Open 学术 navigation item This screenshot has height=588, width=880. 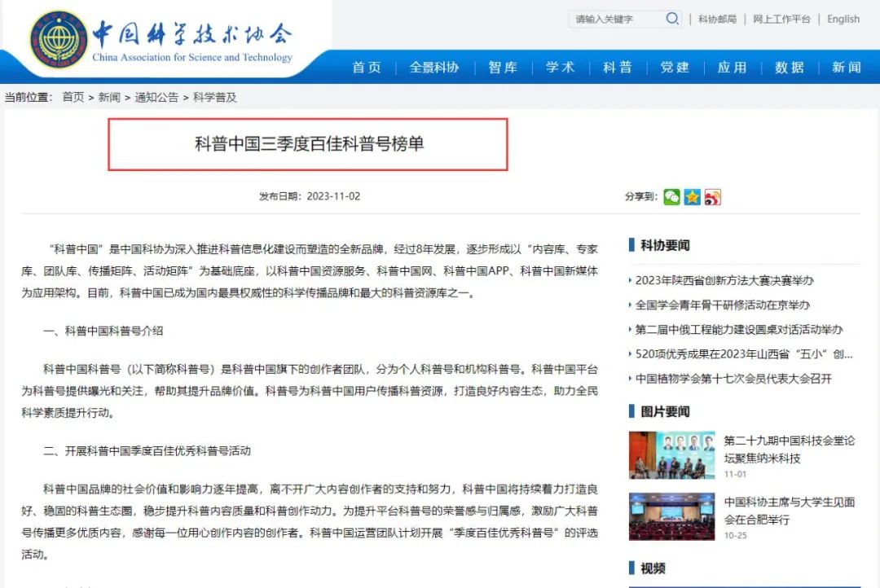pyautogui.click(x=560, y=68)
